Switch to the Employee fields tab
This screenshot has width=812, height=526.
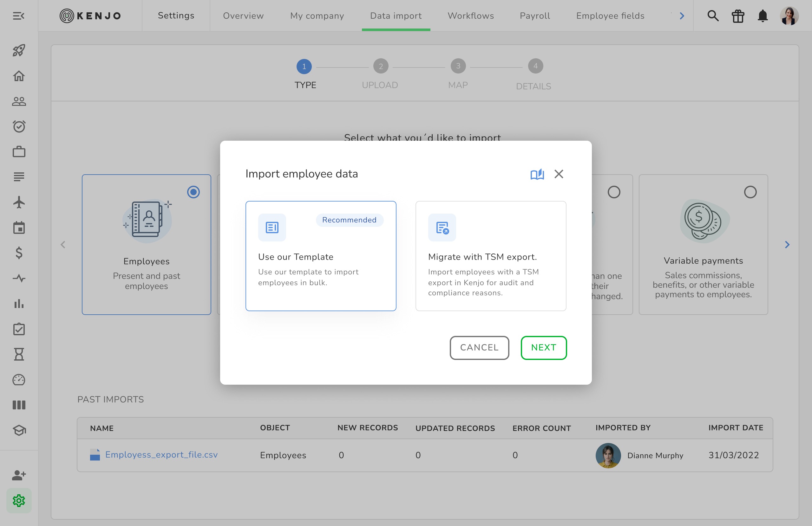click(x=610, y=16)
